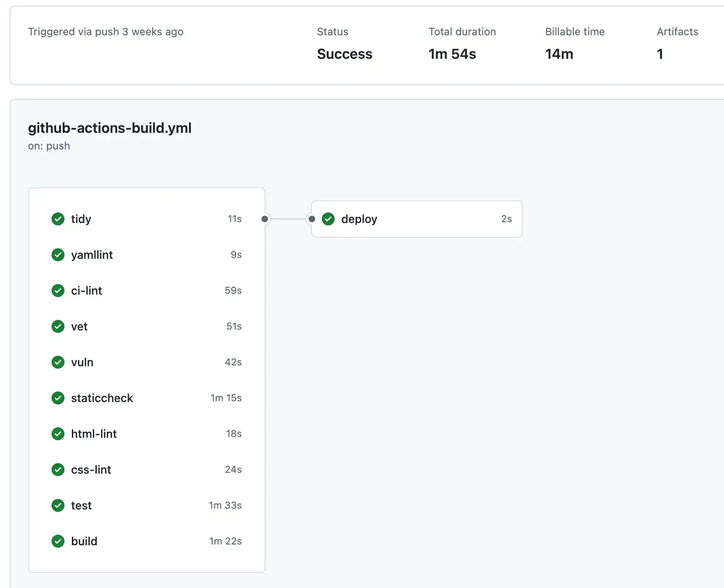Click the success checkmark beside html-lint

tap(58, 434)
